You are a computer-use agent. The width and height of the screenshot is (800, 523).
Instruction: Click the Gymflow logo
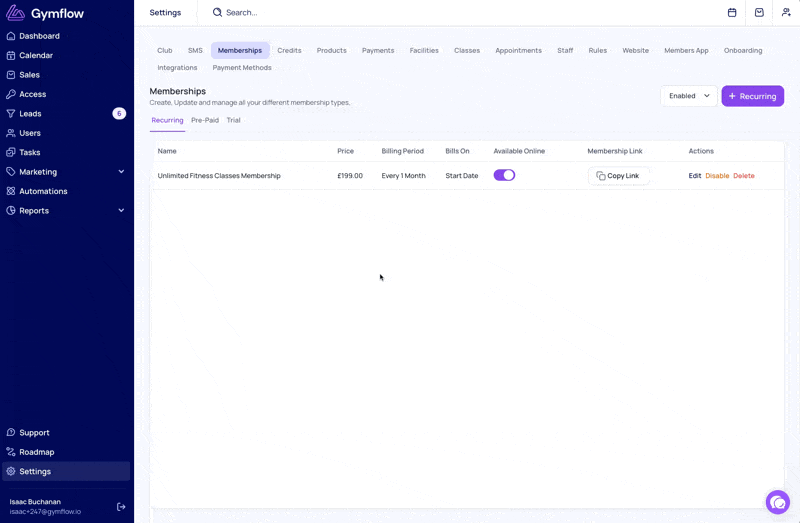click(44, 12)
